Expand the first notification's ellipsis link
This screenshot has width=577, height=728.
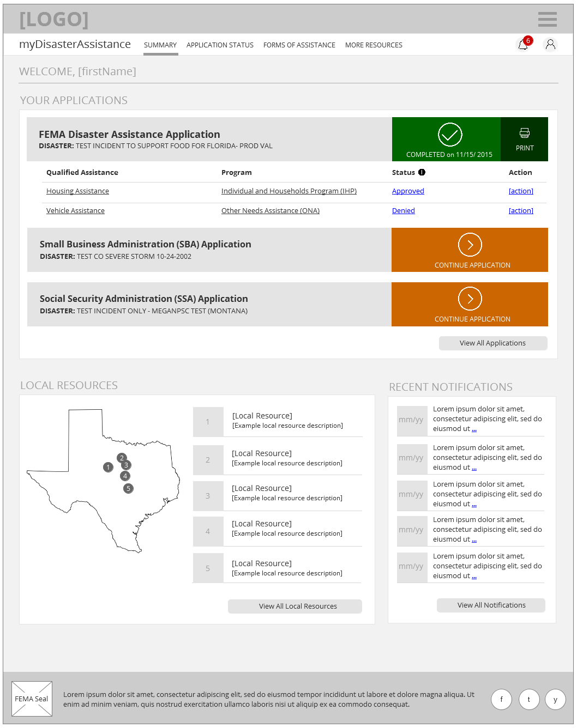[x=474, y=429]
